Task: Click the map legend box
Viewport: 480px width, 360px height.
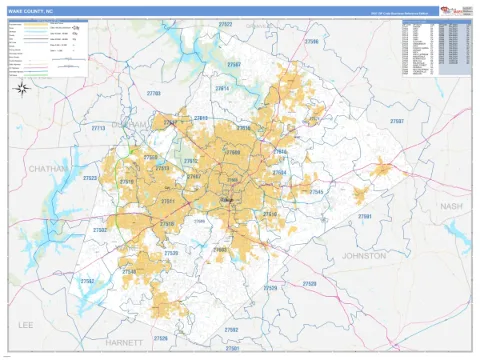Action: coord(48,48)
